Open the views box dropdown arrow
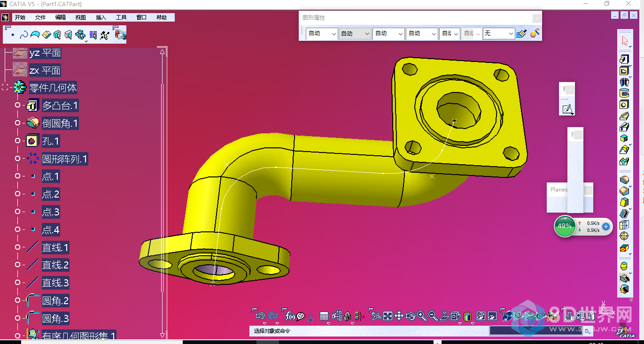Image resolution: width=644 pixels, height=344 pixels. (x=459, y=323)
